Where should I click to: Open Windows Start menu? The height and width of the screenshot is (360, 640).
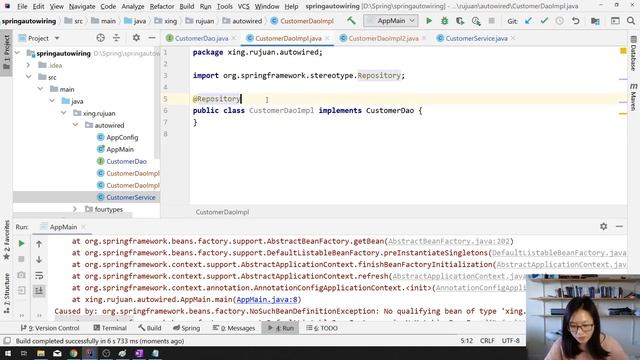[7, 353]
